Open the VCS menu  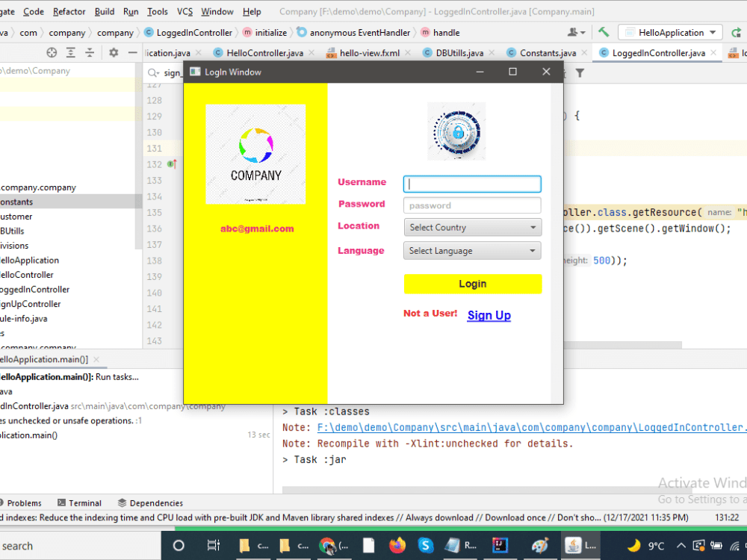click(185, 11)
